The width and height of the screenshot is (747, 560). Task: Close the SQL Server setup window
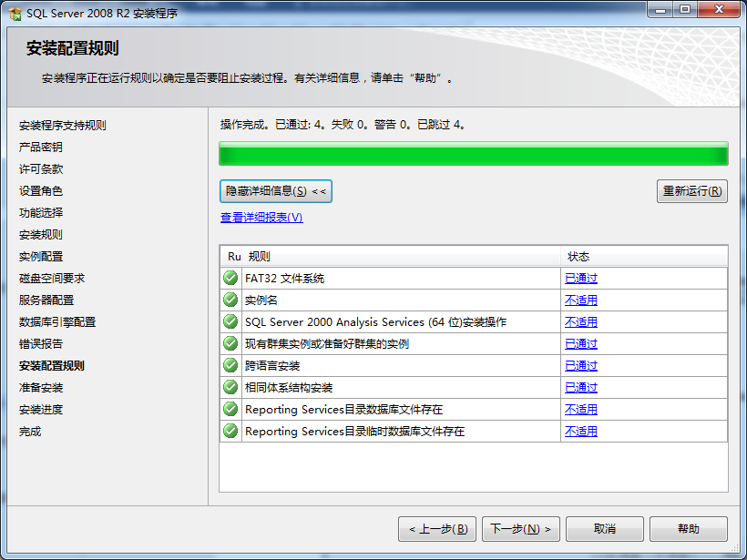[x=720, y=9]
